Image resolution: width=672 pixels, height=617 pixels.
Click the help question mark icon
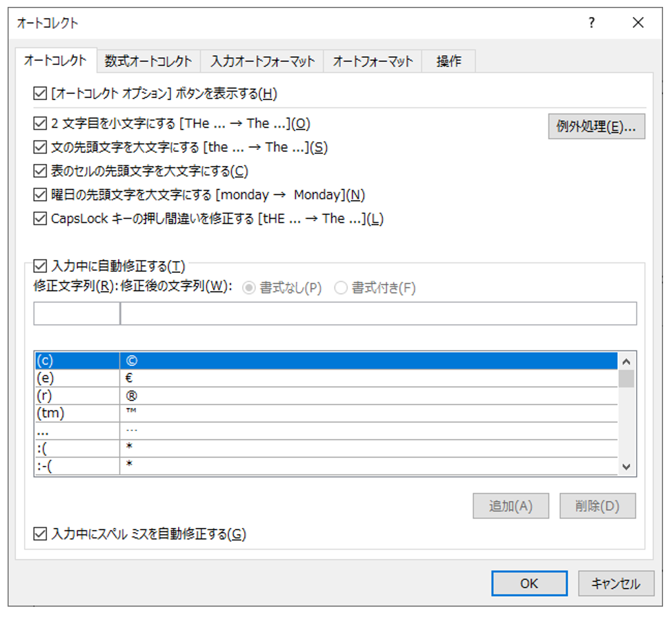click(591, 23)
